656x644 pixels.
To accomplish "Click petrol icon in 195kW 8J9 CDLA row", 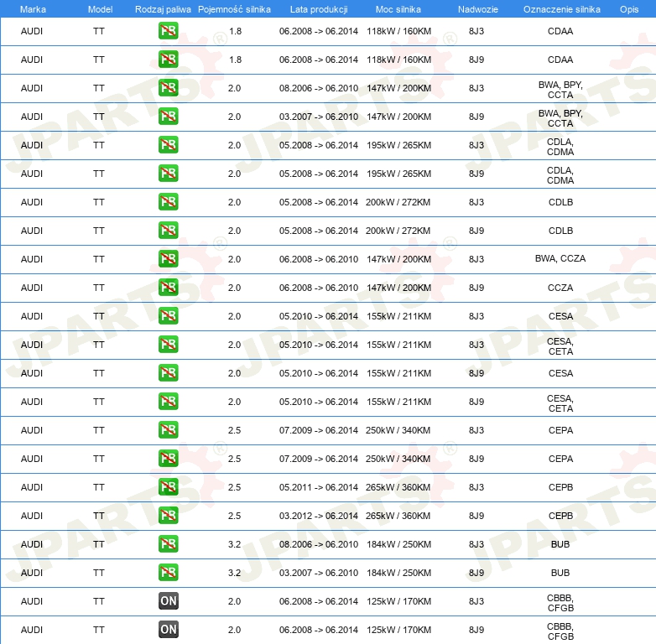I will click(x=168, y=173).
